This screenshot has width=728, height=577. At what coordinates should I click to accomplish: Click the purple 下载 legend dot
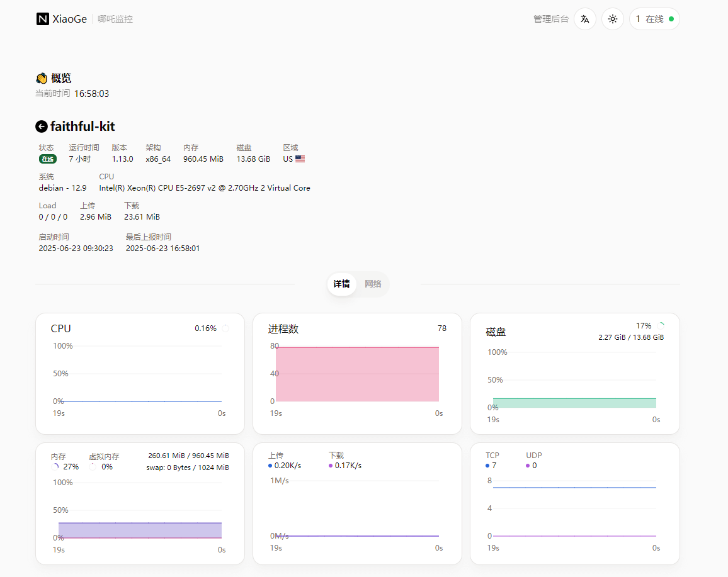point(331,466)
